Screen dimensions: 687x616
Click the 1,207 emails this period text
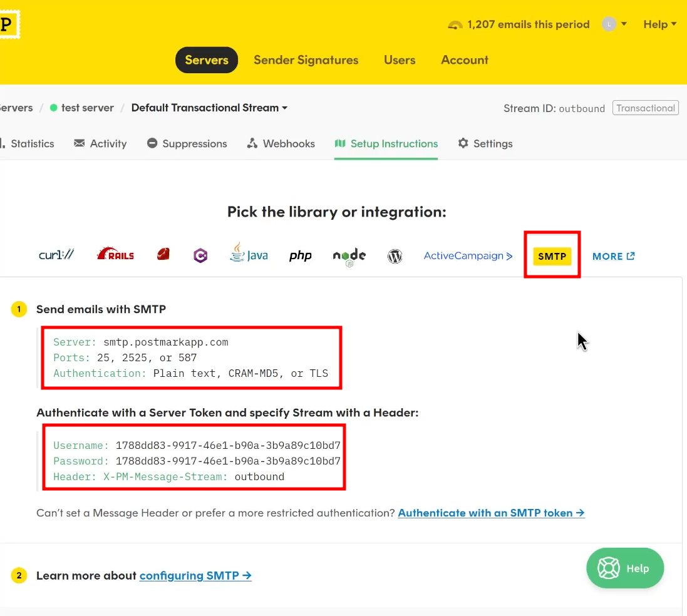(x=529, y=24)
